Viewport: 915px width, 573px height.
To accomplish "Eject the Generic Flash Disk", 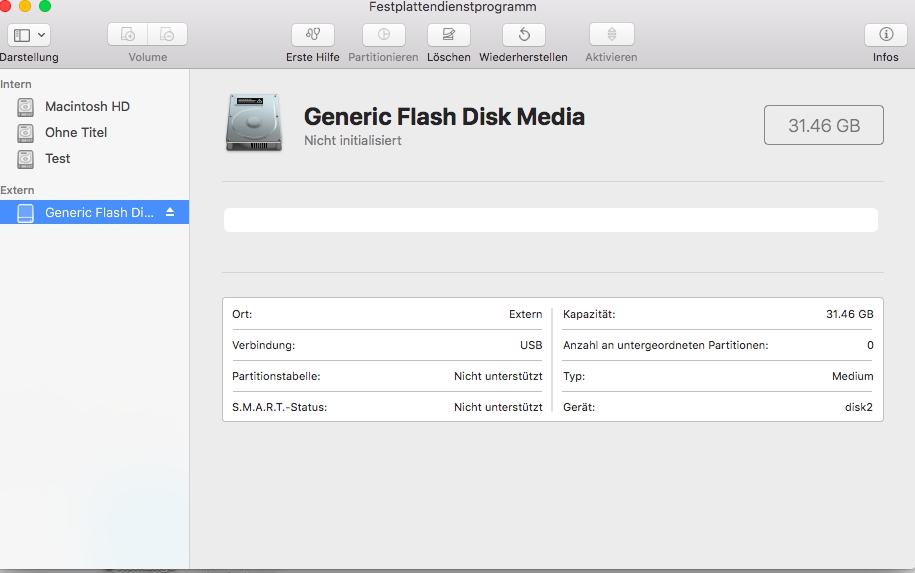I will coord(170,212).
